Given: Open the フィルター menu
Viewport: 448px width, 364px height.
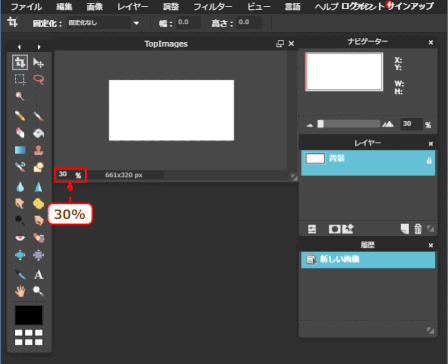Looking at the screenshot, I should pos(213,7).
